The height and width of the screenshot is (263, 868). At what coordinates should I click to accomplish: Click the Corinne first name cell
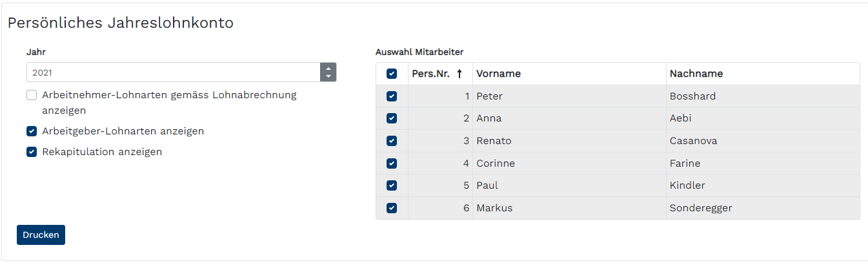tap(496, 163)
